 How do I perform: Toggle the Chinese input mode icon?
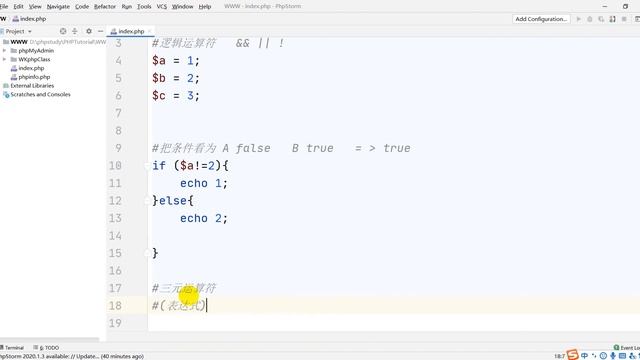click(584, 356)
